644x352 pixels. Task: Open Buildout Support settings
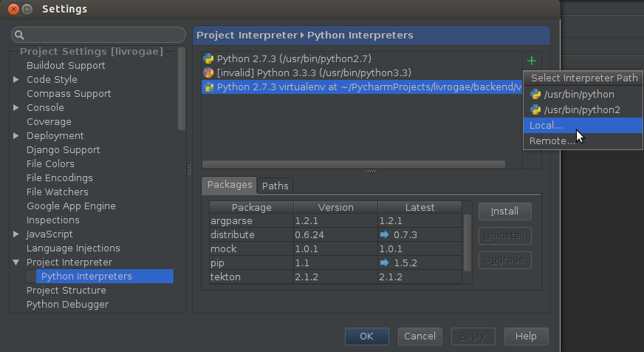(66, 65)
